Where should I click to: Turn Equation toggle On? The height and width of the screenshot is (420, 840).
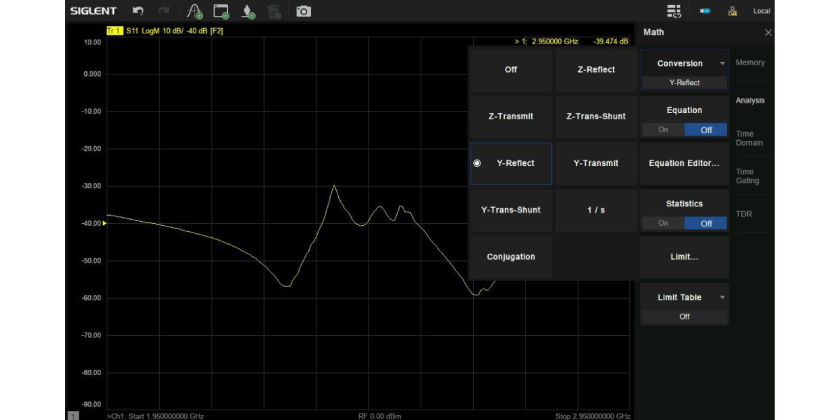(663, 130)
